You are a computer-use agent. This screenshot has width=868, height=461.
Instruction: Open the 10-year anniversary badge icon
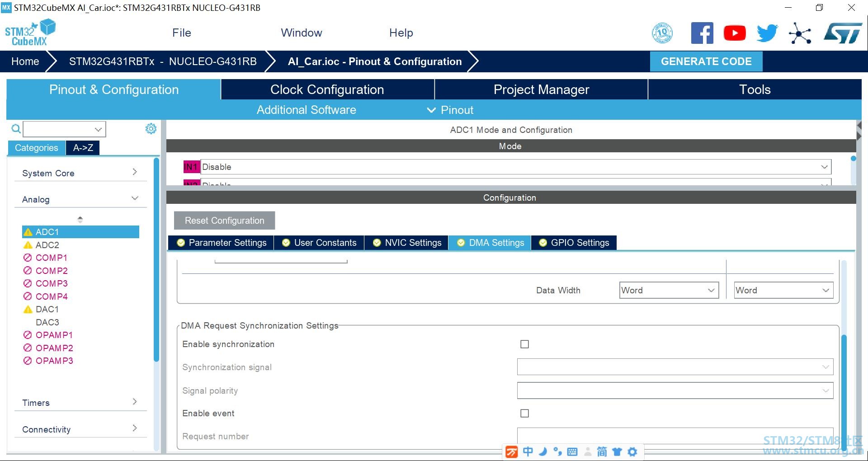point(662,33)
